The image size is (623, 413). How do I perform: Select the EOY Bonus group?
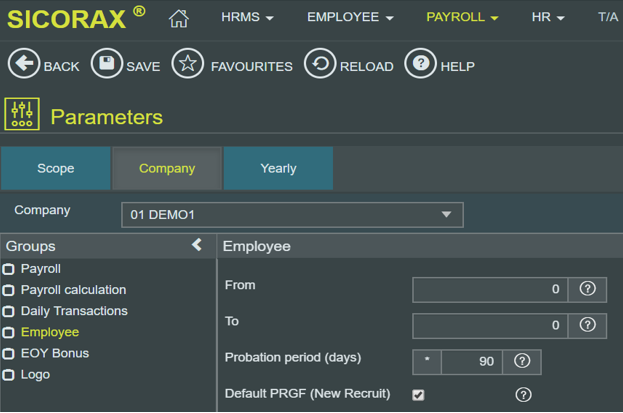[54, 353]
